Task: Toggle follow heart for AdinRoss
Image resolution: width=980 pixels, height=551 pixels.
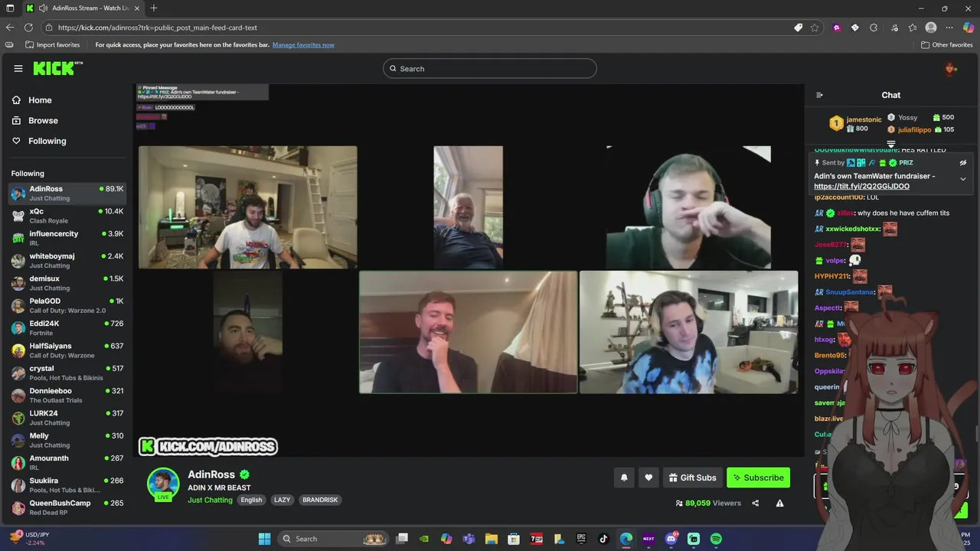Action: [648, 478]
